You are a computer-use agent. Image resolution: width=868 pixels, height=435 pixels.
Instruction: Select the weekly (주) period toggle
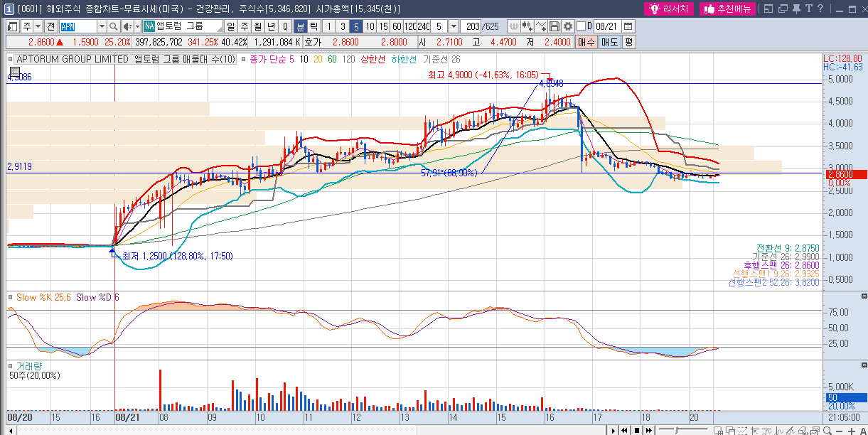pos(244,26)
